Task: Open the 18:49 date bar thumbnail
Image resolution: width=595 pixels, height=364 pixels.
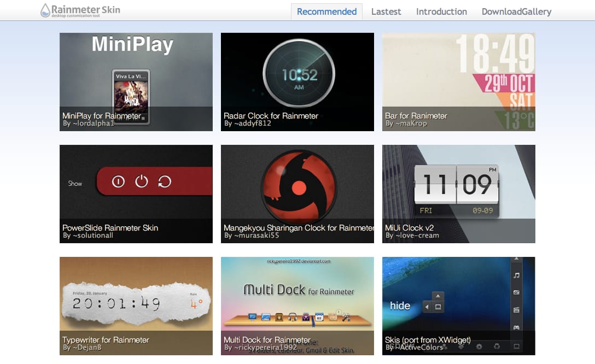Action: (x=459, y=82)
